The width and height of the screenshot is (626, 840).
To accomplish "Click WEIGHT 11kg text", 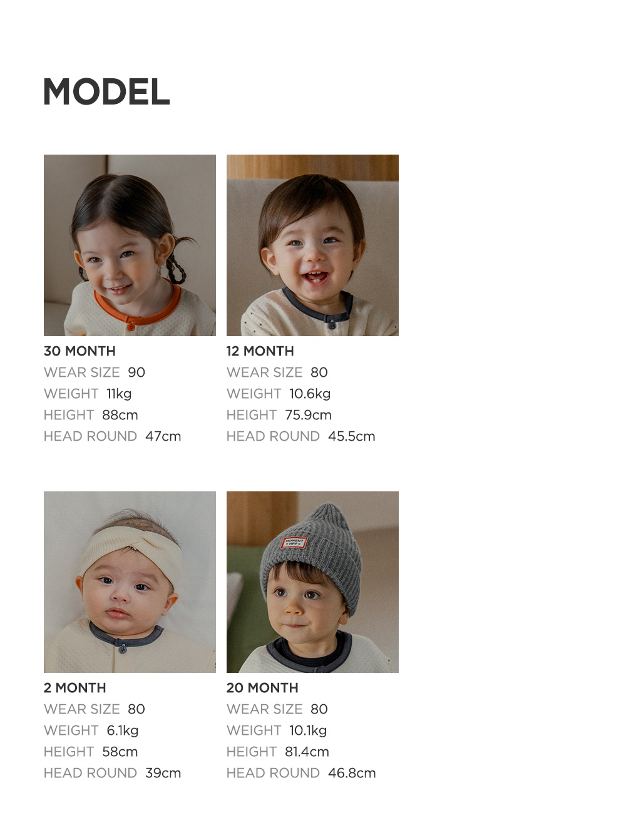I will click(88, 394).
